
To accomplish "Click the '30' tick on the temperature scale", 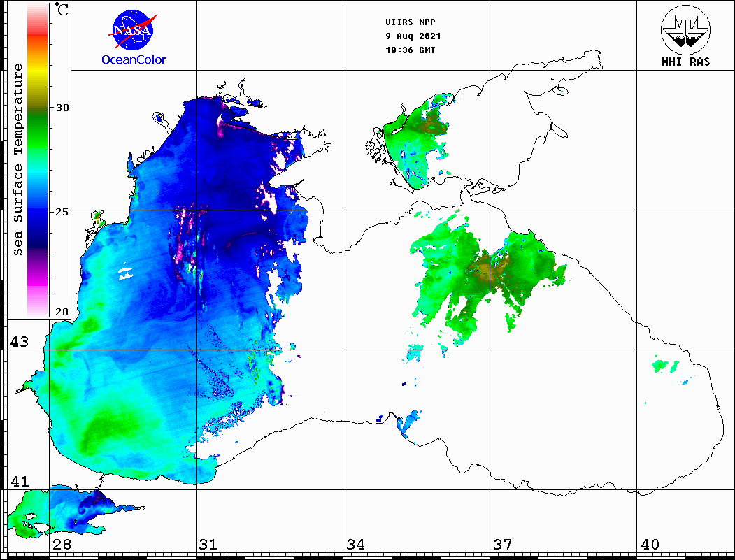I will tap(62, 107).
